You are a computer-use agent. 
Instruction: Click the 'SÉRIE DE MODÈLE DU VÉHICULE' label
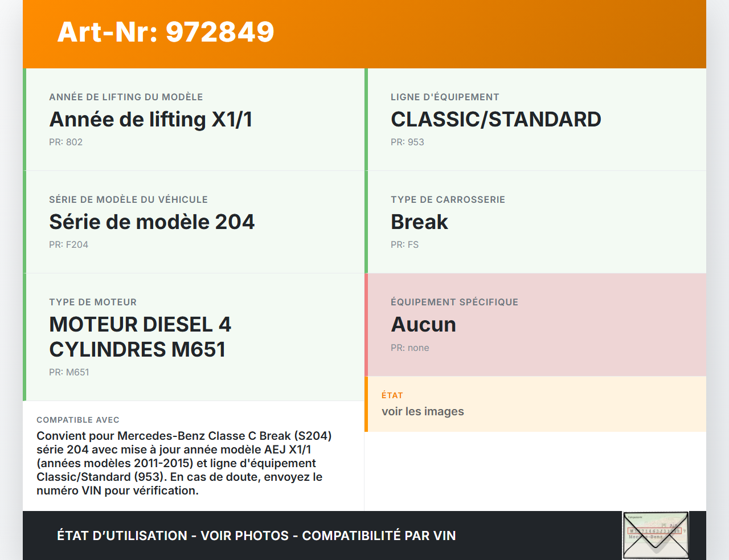coord(128,199)
